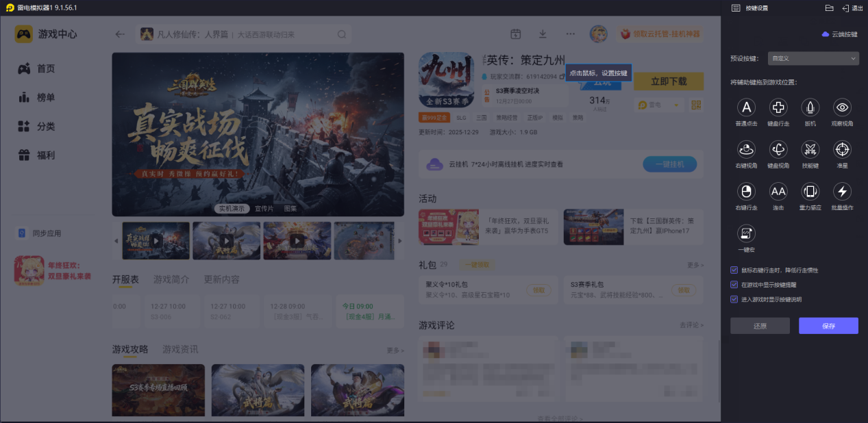Image resolution: width=868 pixels, height=423 pixels.
Task: Select the 普通点击 (normal tap) key icon
Action: pyautogui.click(x=746, y=107)
